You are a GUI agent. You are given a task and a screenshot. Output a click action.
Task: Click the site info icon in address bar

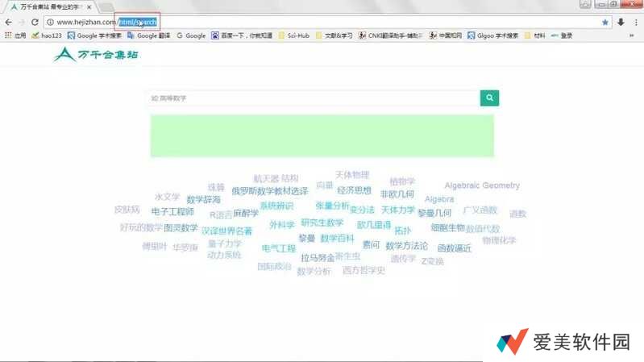coord(50,23)
